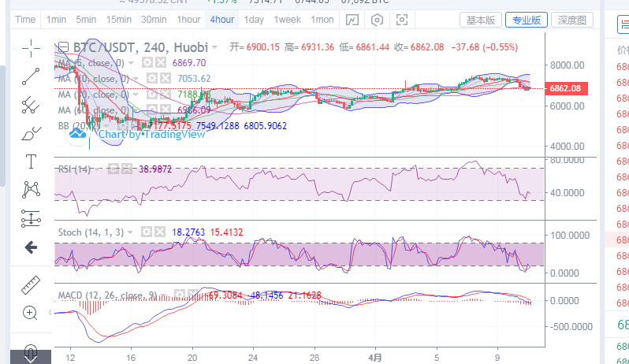
Task: Switch to 专业版 professional chart mode
Action: [527, 20]
